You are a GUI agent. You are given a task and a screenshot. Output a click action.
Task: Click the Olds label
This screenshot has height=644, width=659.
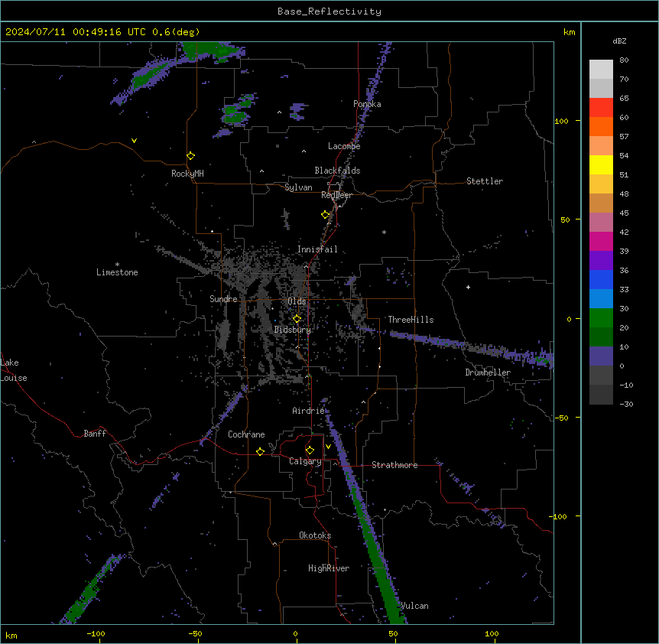297,301
